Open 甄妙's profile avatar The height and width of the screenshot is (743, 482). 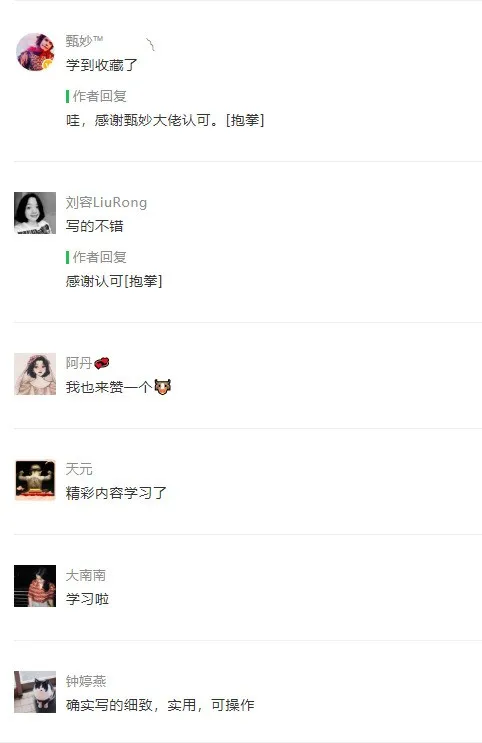[35, 52]
